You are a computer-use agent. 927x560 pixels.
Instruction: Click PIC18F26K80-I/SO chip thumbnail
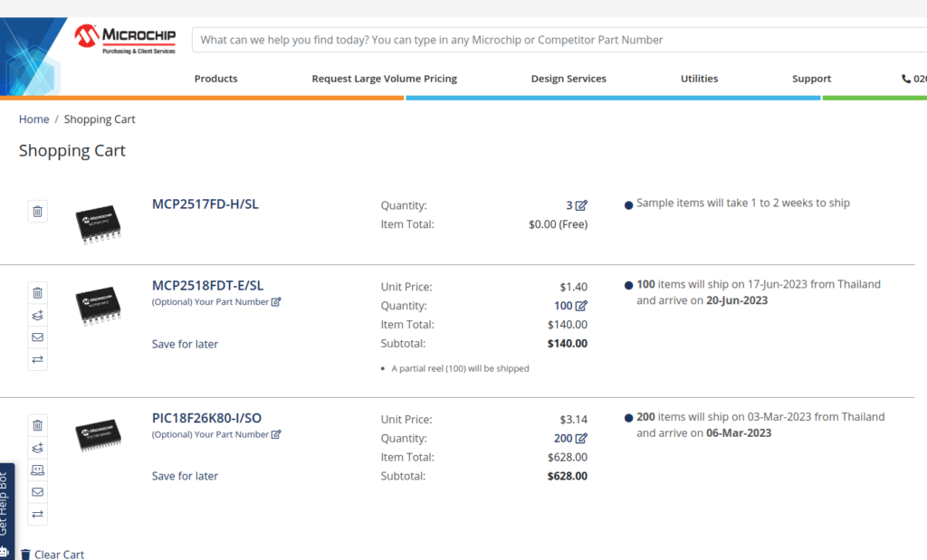[98, 435]
